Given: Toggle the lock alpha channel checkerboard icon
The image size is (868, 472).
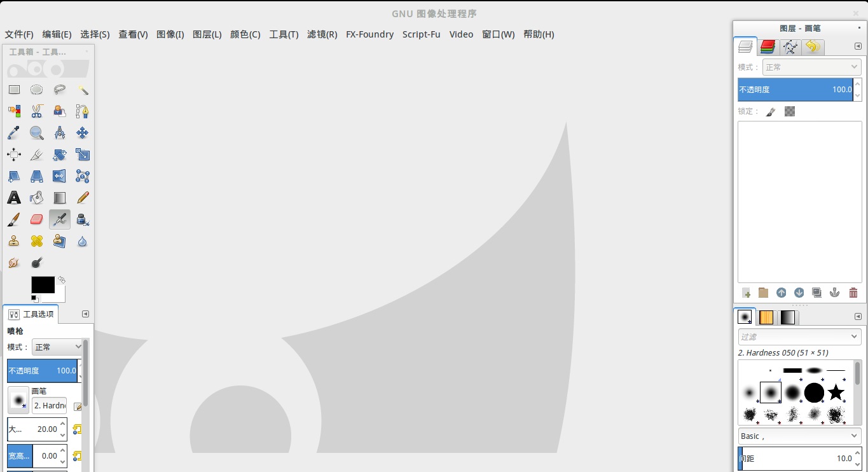Looking at the screenshot, I should point(790,111).
